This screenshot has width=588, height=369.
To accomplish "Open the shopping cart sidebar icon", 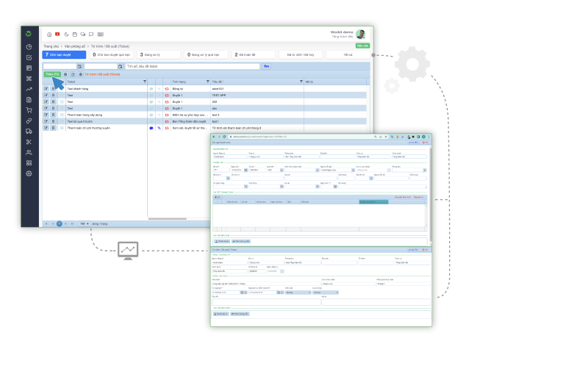I will (29, 110).
